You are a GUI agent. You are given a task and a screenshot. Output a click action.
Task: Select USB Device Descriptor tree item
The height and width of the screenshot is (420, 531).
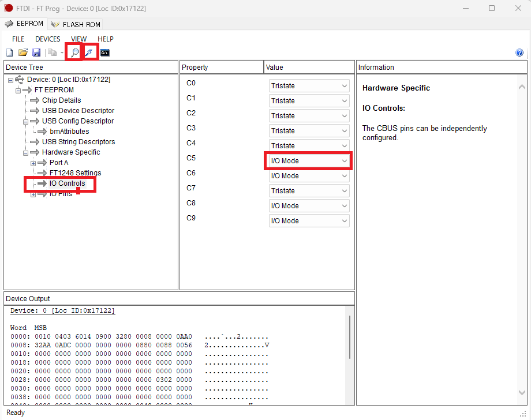[x=78, y=111]
